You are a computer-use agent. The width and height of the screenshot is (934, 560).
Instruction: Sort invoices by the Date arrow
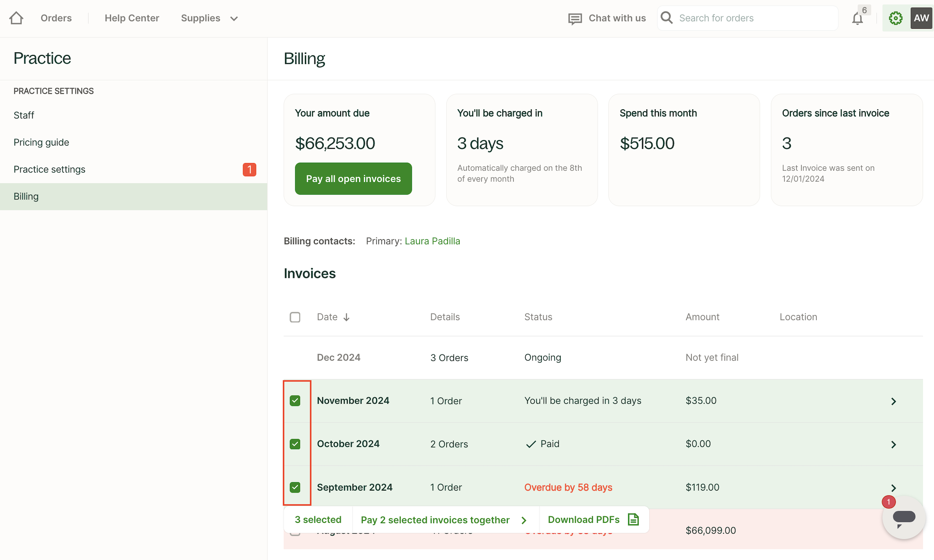347,317
